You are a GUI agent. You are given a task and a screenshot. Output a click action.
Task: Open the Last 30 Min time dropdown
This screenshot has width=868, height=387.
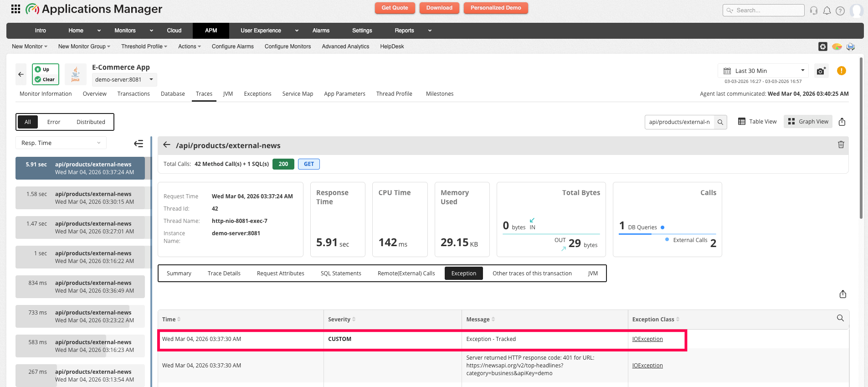pyautogui.click(x=763, y=71)
